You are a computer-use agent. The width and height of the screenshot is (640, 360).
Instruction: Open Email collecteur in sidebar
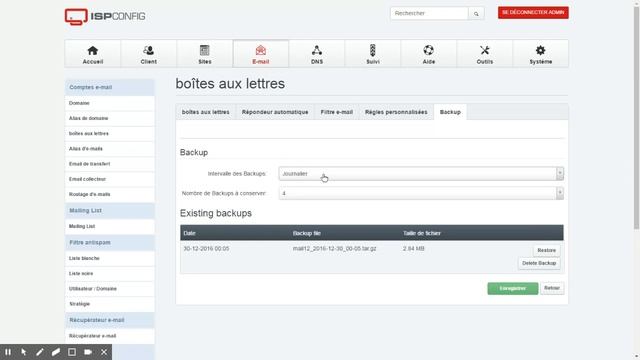(x=109, y=179)
